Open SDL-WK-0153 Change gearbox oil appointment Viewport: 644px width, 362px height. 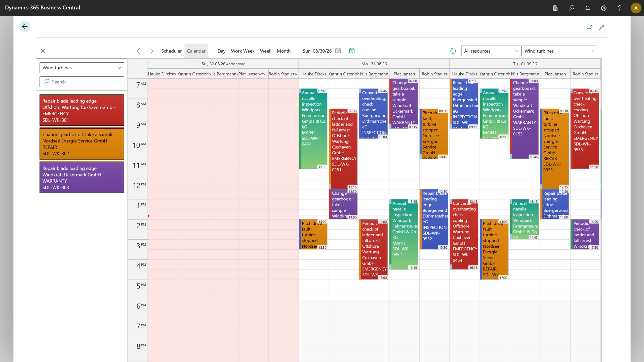coord(524,119)
